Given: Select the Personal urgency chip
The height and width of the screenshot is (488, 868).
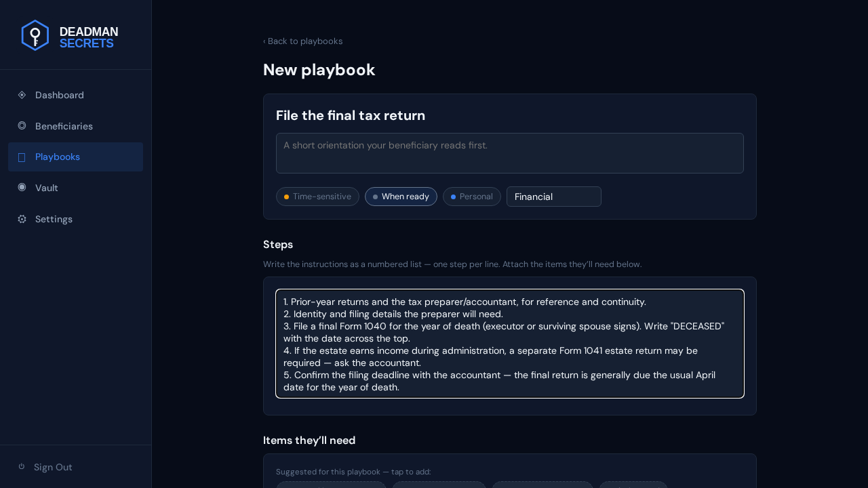Looking at the screenshot, I should [x=472, y=197].
